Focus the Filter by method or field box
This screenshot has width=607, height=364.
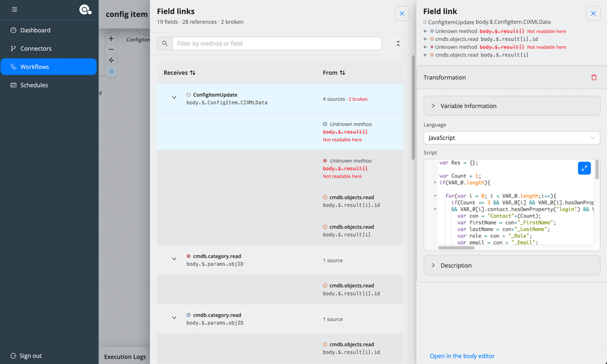[277, 43]
